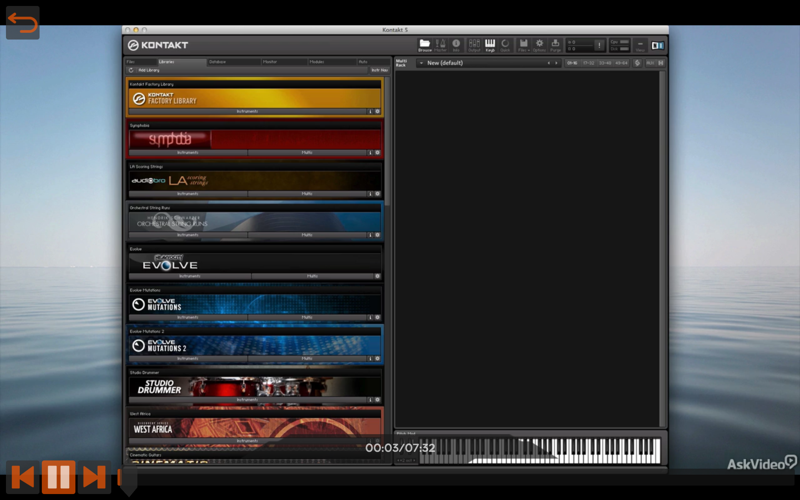The image size is (800, 500).
Task: Show rack page 17-32
Action: [x=588, y=63]
